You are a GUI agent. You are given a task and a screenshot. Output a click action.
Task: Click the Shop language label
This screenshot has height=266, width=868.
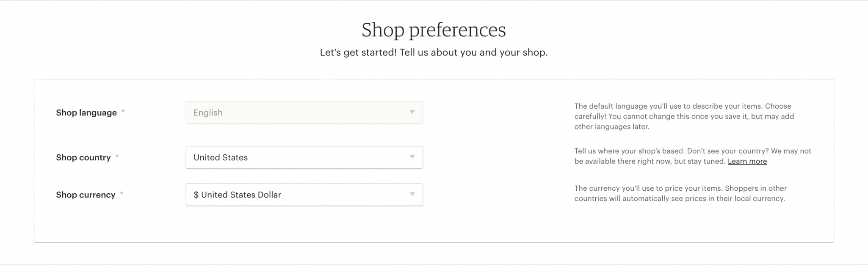86,112
